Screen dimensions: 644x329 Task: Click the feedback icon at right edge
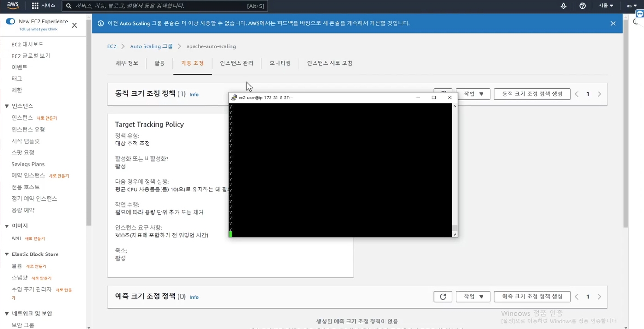point(639,14)
